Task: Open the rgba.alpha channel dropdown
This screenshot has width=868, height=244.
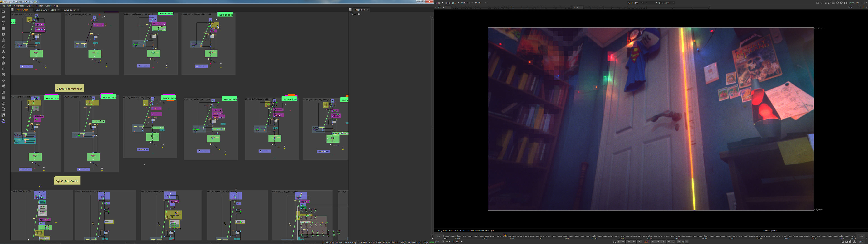Action: coord(452,3)
